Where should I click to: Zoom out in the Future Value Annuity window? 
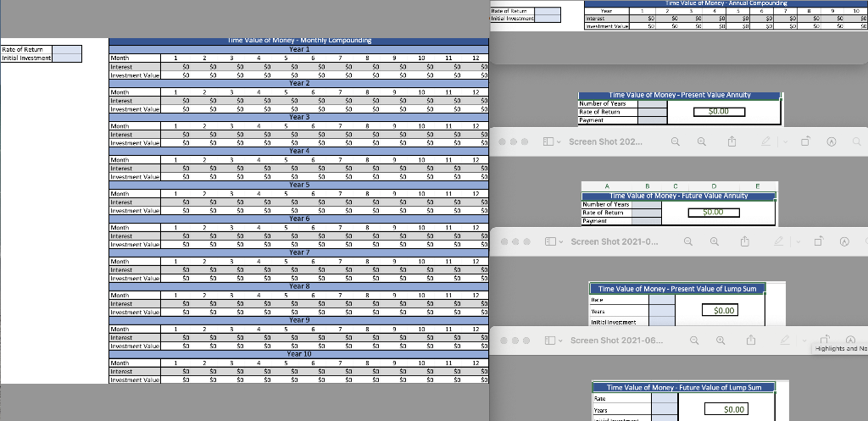coord(676,141)
